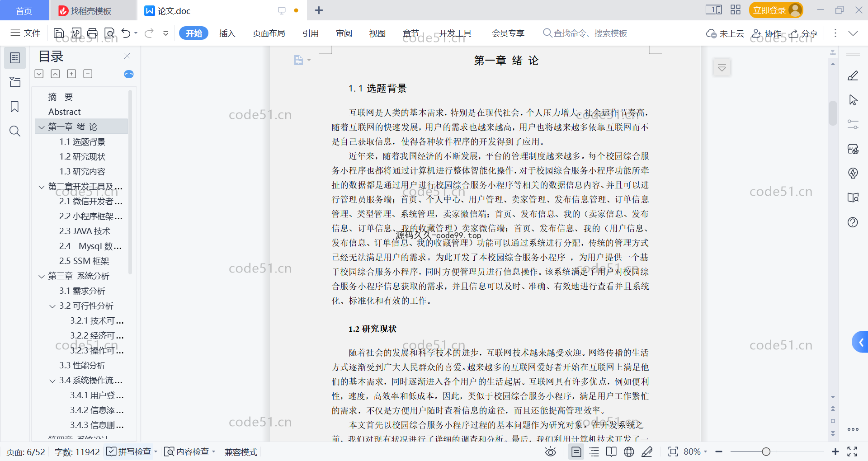
Task: Expand the quick access toolbar dropdown
Action: pyautogui.click(x=166, y=33)
